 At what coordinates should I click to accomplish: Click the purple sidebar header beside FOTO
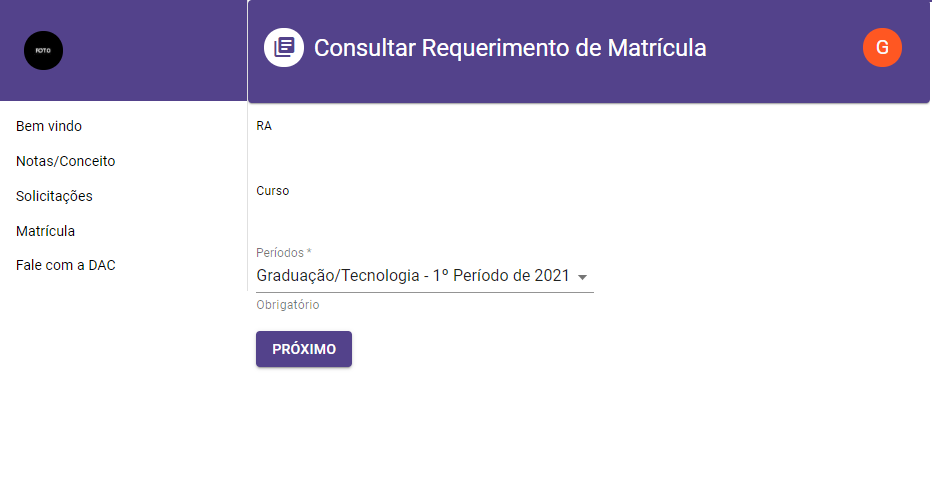coord(155,51)
